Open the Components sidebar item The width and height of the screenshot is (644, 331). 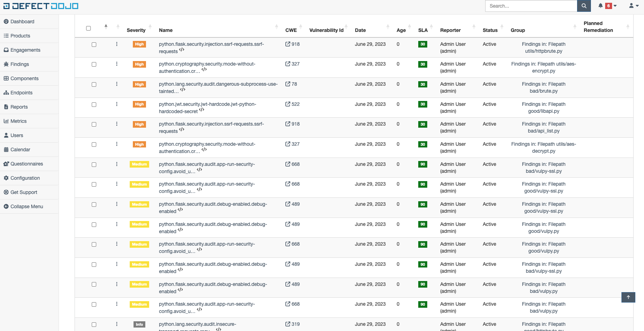click(29, 78)
